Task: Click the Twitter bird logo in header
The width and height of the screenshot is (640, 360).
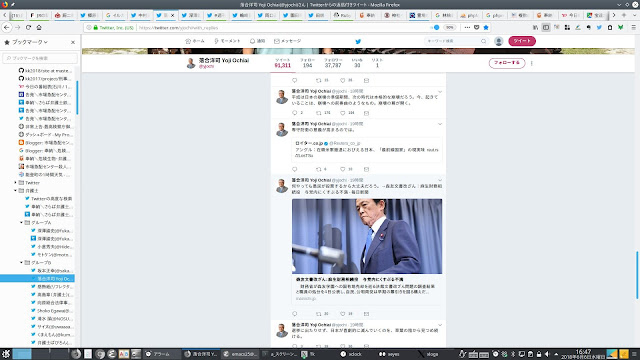Action: click(x=358, y=41)
